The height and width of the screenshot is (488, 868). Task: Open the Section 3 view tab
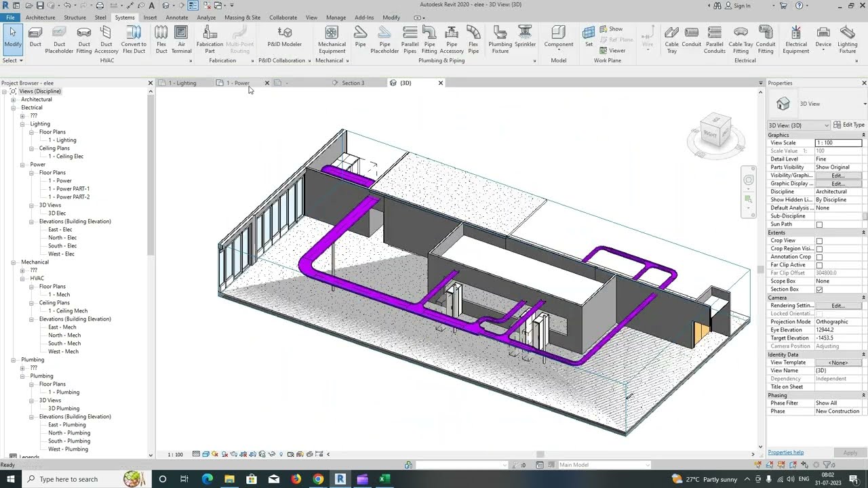coord(353,83)
